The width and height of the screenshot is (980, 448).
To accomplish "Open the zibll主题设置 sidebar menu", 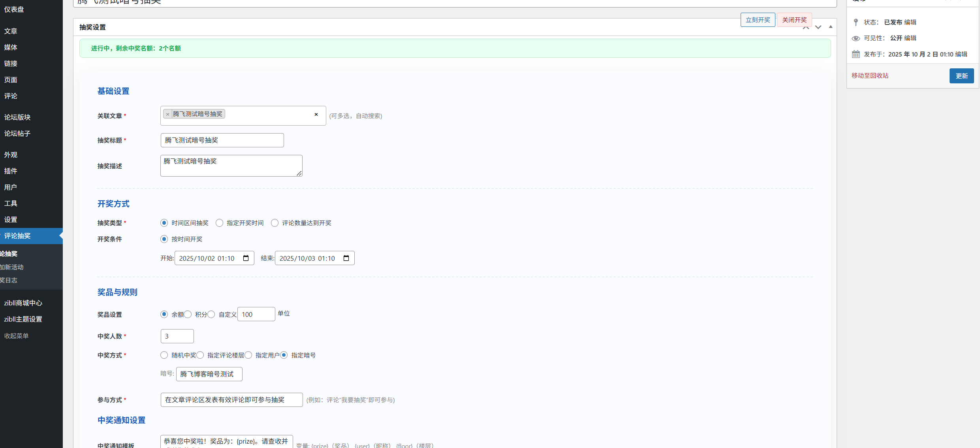I will (x=23, y=319).
